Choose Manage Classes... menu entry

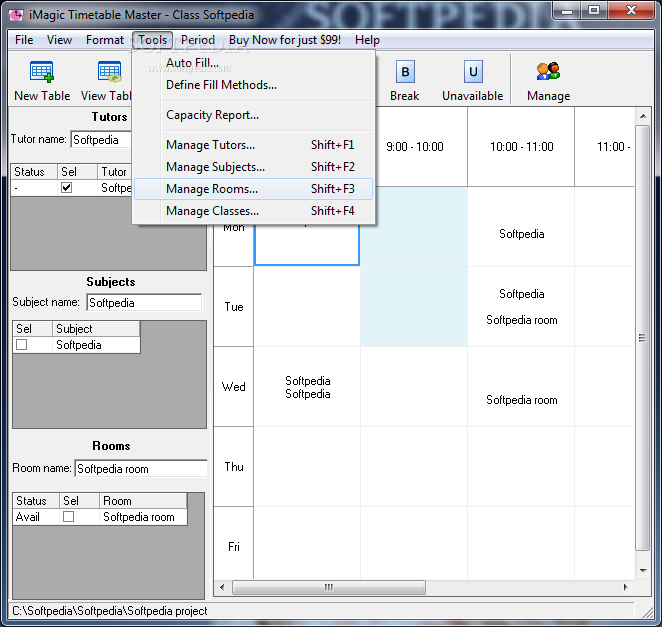(253, 211)
